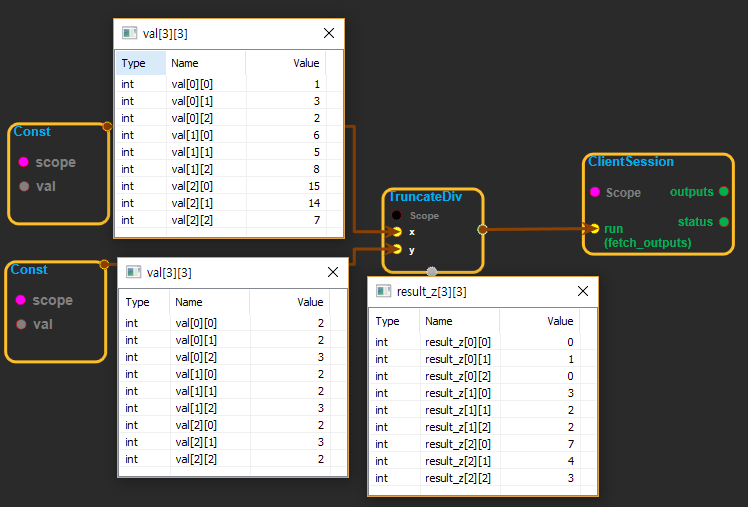The width and height of the screenshot is (748, 507).
Task: Close the top val[3][3] watch window
Action: [x=329, y=33]
